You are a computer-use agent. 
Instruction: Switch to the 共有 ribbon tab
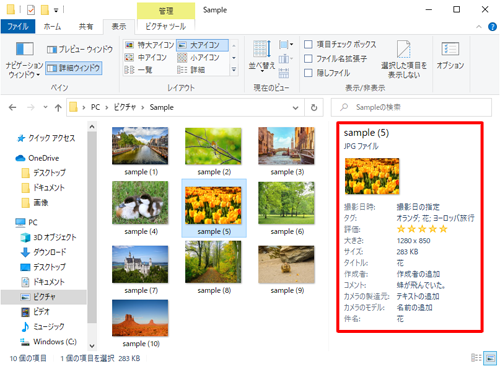[86, 26]
